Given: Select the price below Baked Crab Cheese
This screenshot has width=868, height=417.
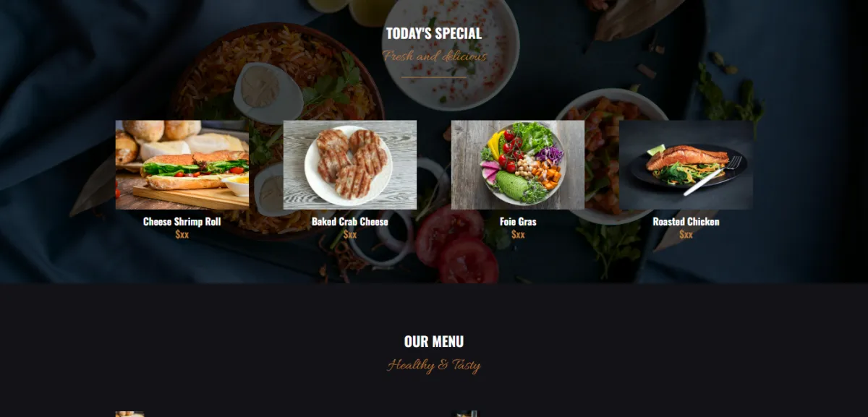Looking at the screenshot, I should click(350, 234).
